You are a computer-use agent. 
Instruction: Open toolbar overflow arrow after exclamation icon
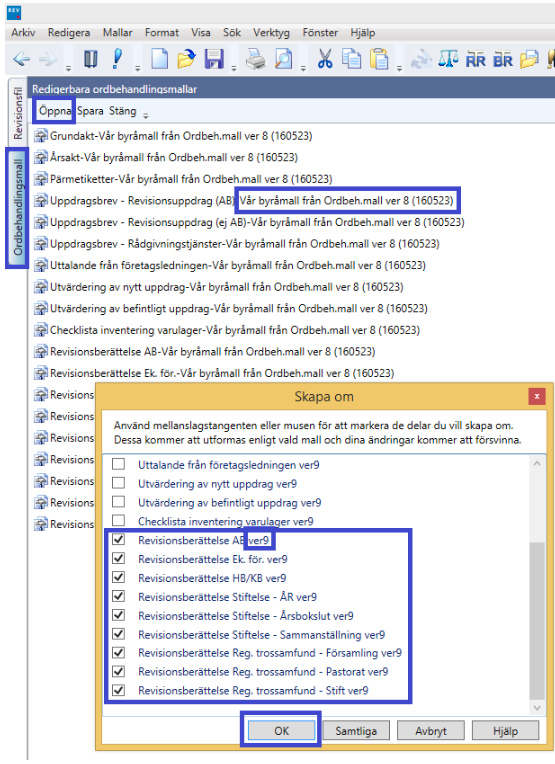[138, 68]
